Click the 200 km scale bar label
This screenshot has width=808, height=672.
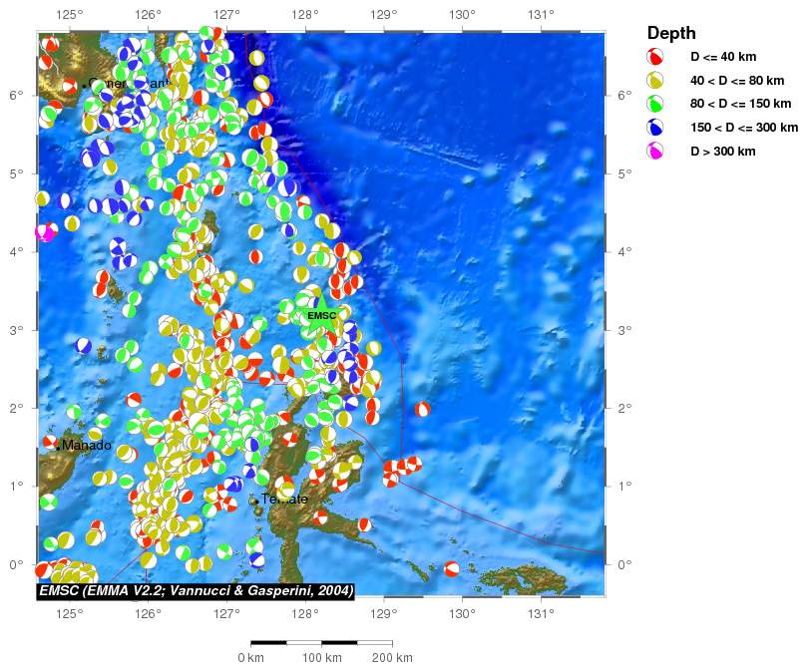point(392,658)
